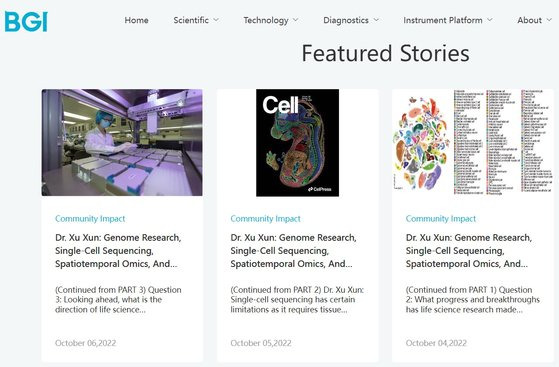The image size is (559, 367).
Task: Expand the Diagnostics dropdown chevron
Action: pyautogui.click(x=376, y=20)
